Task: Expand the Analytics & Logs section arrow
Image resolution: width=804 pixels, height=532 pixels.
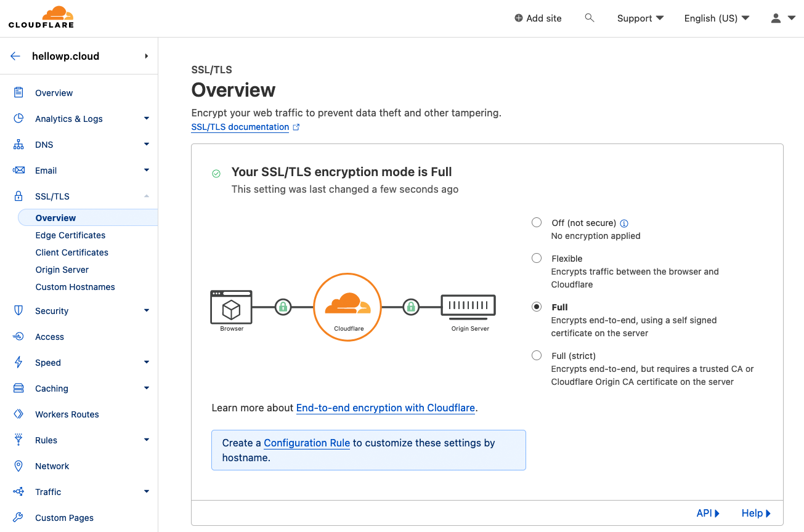Action: point(147,118)
